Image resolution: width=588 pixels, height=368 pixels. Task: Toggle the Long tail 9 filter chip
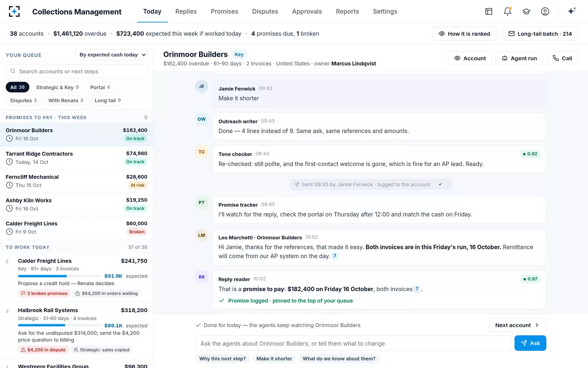pos(108,100)
